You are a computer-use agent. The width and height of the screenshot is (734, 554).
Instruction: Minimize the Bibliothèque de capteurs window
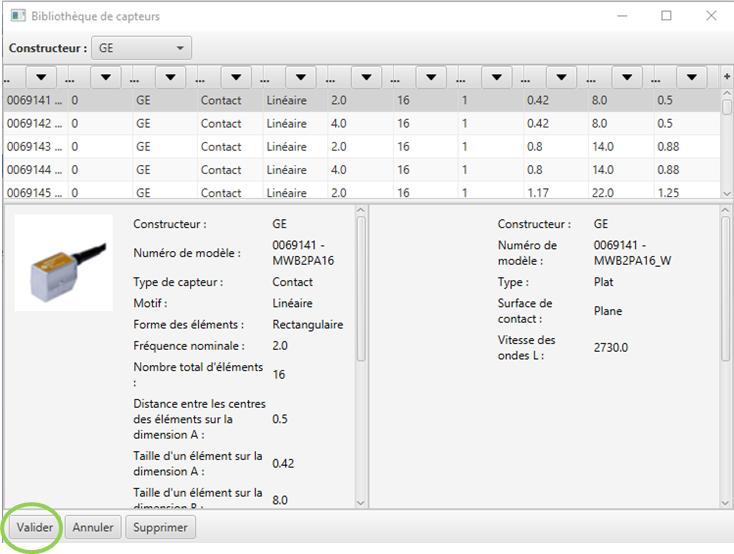622,16
